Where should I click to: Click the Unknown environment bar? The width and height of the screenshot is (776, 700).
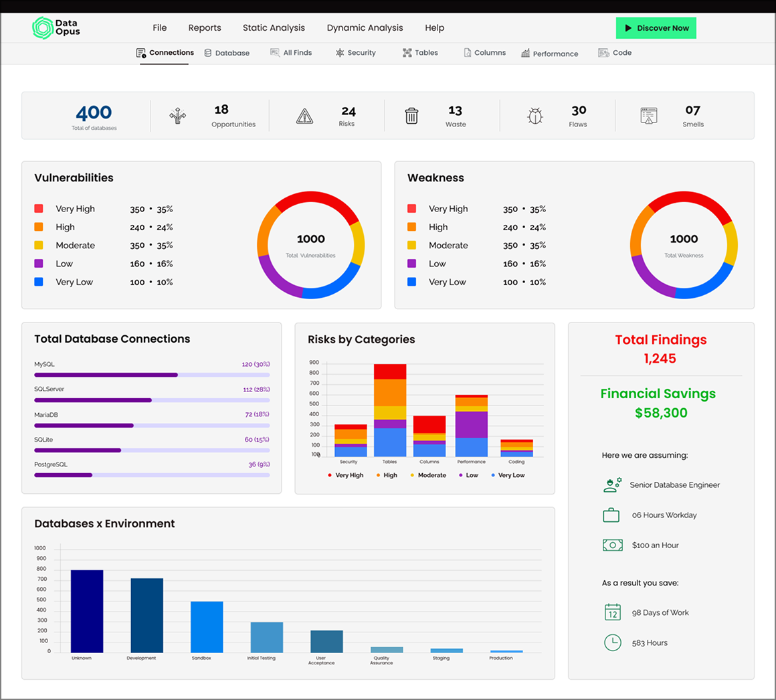pos(87,612)
